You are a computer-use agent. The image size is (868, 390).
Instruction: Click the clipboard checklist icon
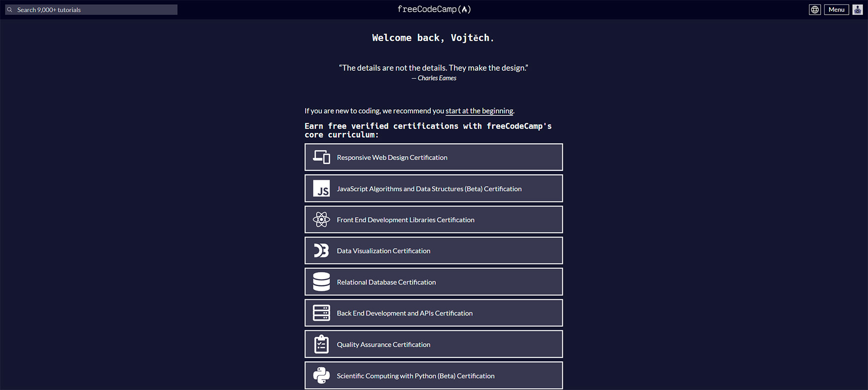[x=321, y=344]
